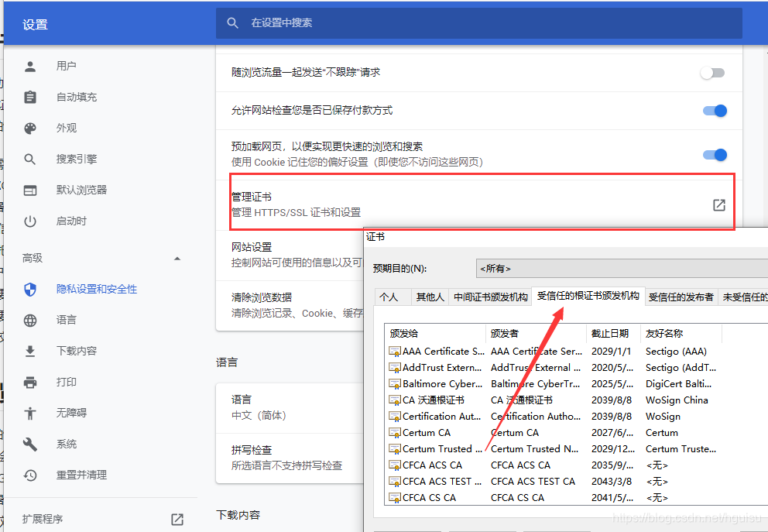Click the 默认浏览器 window icon
768x532 pixels.
(30, 190)
